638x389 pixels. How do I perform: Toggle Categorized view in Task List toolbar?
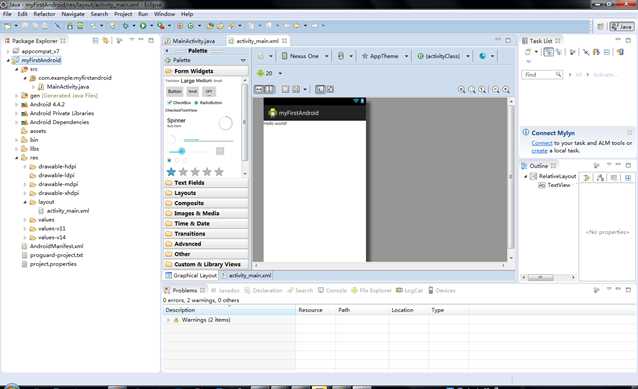[548, 52]
